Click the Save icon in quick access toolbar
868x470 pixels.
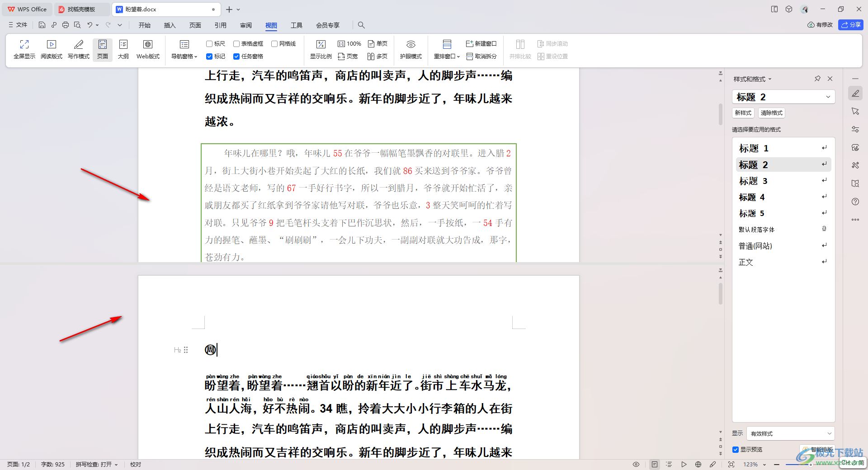pos(42,25)
